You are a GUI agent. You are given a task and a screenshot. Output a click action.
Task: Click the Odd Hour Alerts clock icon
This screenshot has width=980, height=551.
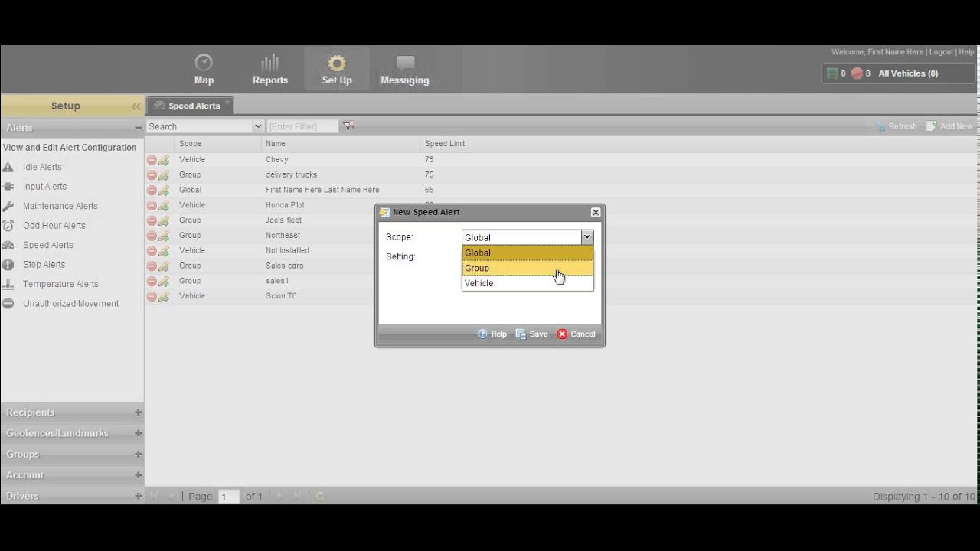[8, 226]
